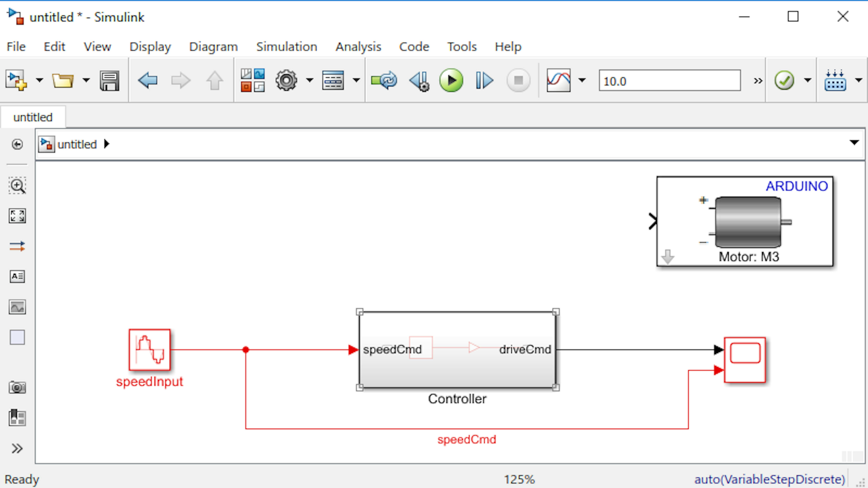Image resolution: width=868 pixels, height=488 pixels.
Task: Click the Stop simulation button
Action: point(519,81)
